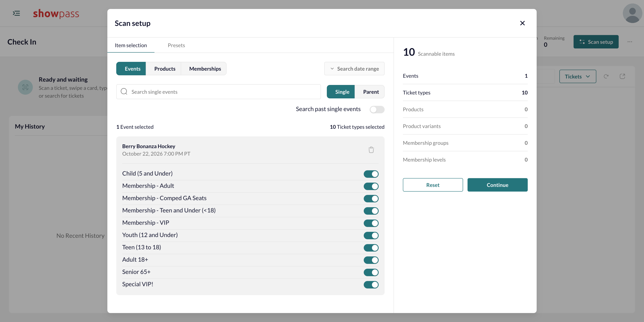Click the refresh icon beside Tickets

point(606,77)
